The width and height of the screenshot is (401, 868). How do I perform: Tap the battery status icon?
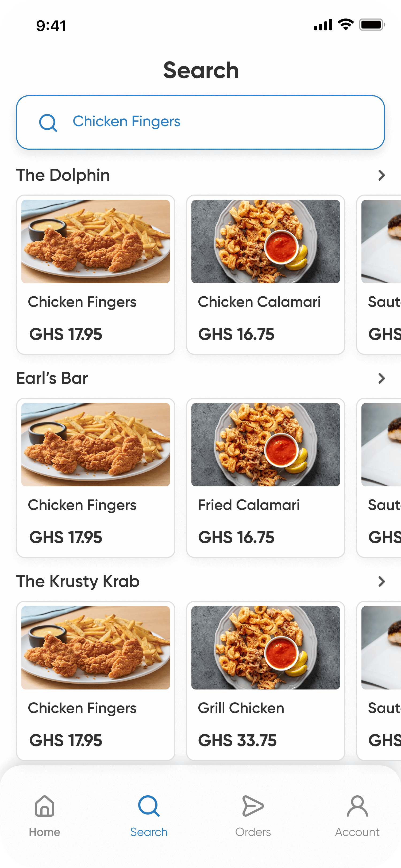pyautogui.click(x=372, y=25)
